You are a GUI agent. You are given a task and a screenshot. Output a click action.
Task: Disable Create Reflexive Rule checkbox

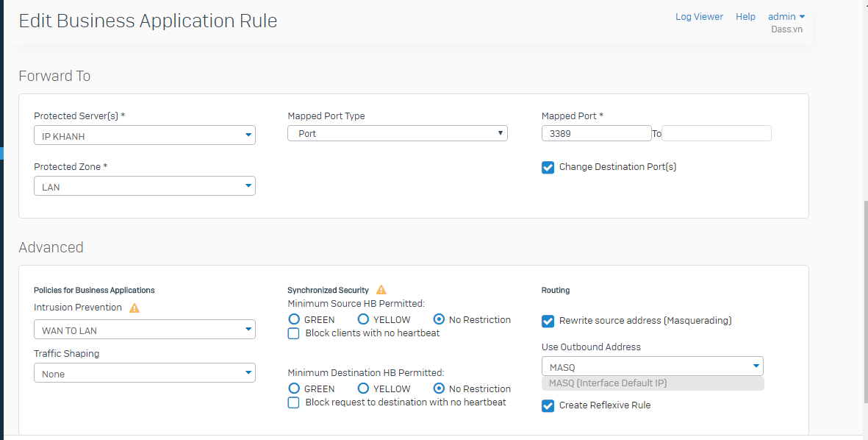(548, 405)
